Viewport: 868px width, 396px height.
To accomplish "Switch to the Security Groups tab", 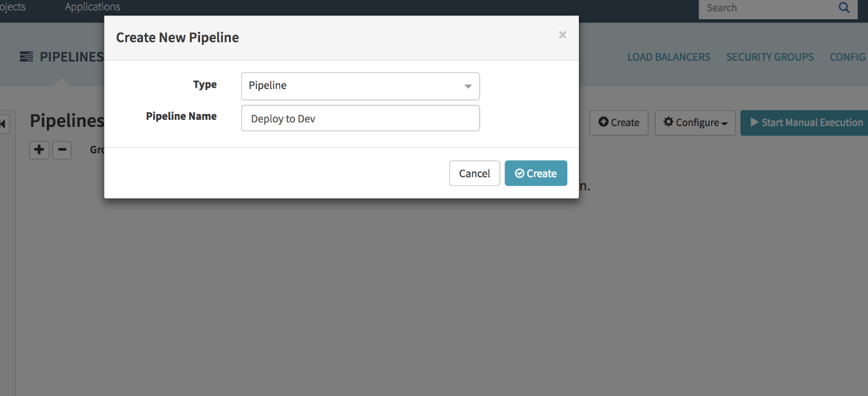I will (x=770, y=57).
